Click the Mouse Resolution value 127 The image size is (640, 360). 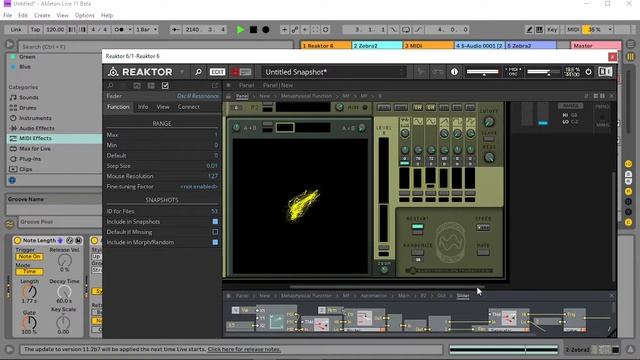[x=213, y=176]
